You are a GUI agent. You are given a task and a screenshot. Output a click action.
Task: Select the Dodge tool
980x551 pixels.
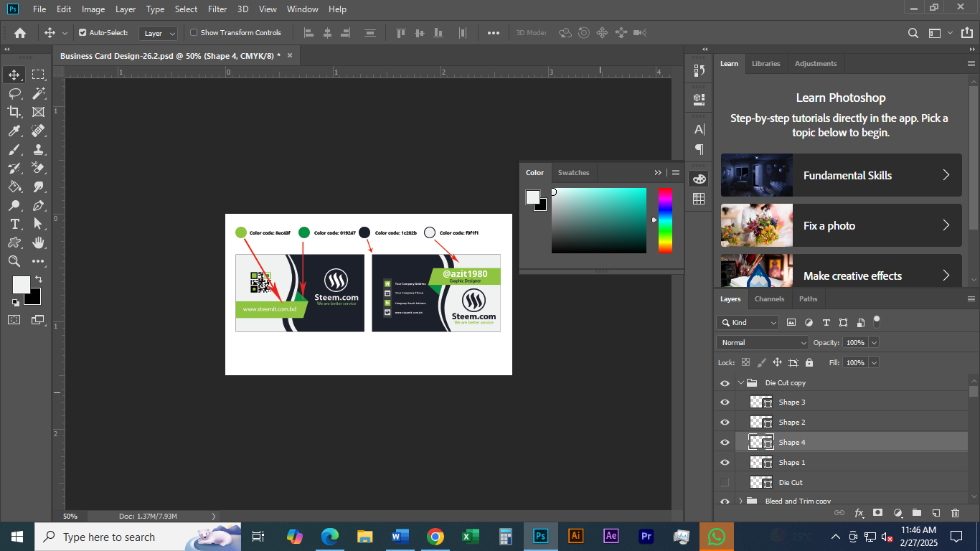[14, 205]
